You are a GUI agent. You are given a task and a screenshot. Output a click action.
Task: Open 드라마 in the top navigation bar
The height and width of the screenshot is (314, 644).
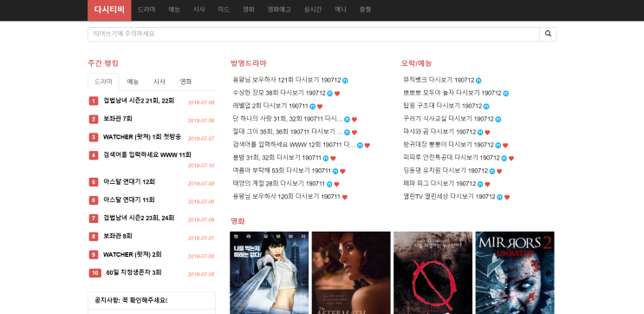click(146, 10)
